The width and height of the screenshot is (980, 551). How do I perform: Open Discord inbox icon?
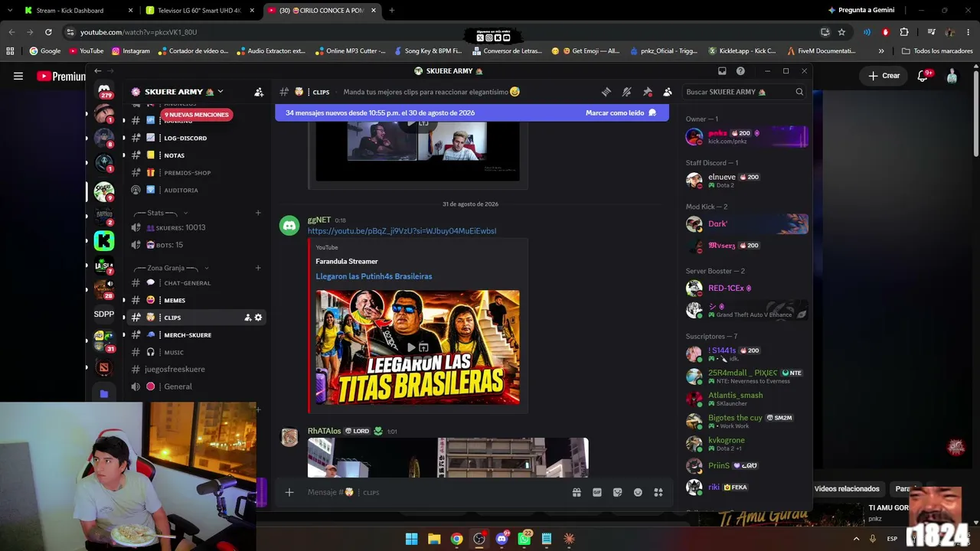coord(722,71)
